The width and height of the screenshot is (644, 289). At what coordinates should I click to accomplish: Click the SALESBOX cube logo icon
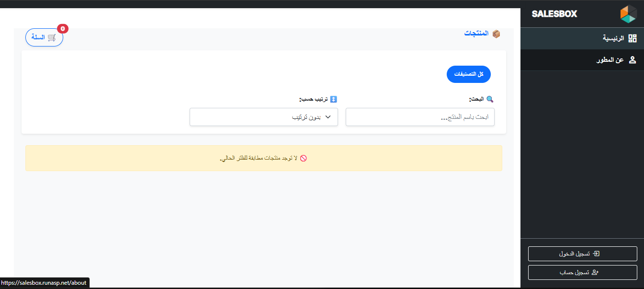628,14
